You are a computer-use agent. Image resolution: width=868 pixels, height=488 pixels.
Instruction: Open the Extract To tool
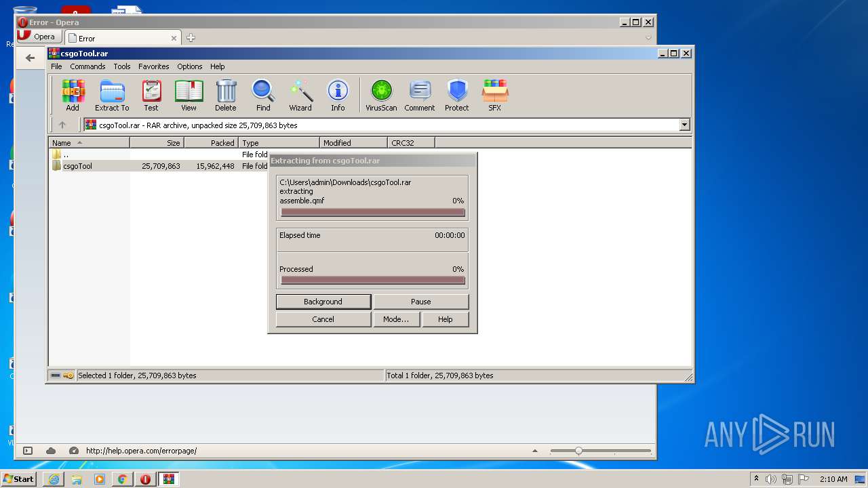pos(112,95)
